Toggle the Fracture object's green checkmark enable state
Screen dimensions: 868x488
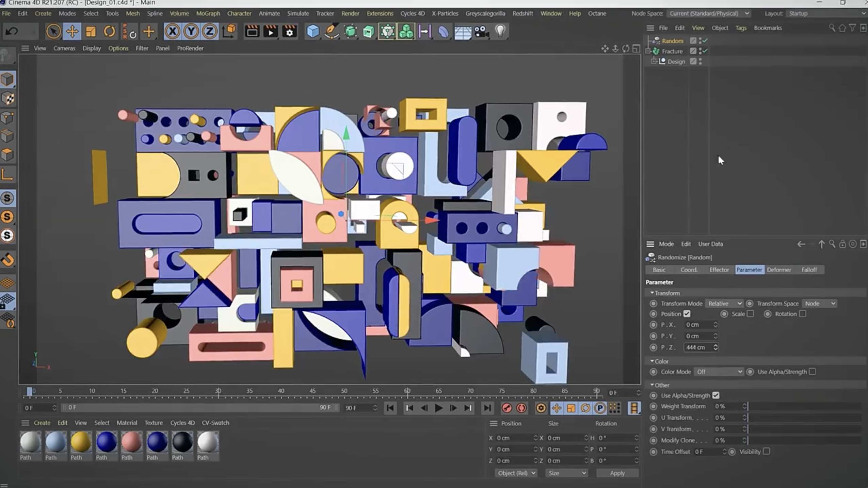pyautogui.click(x=705, y=51)
